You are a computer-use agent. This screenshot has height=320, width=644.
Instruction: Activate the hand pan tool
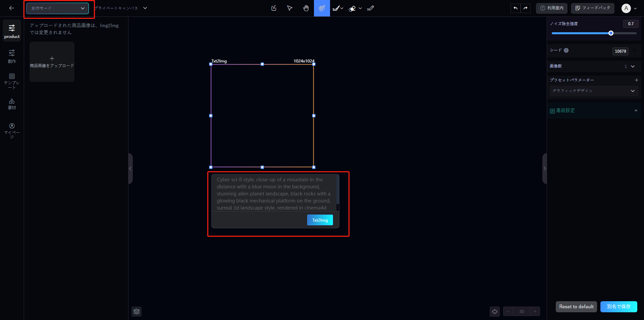(306, 8)
